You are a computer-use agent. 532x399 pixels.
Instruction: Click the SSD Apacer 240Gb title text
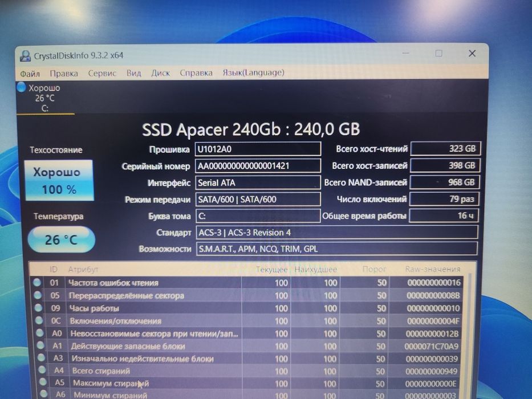251,129
